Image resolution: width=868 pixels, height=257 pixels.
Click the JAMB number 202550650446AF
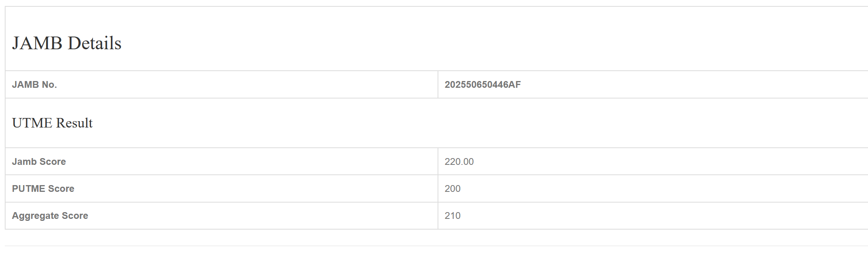482,85
